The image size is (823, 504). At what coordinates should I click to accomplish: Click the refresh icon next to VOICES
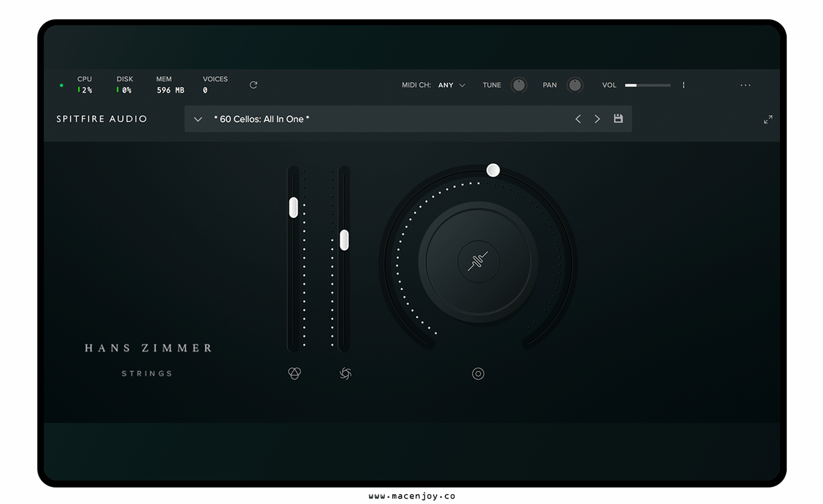[x=253, y=85]
